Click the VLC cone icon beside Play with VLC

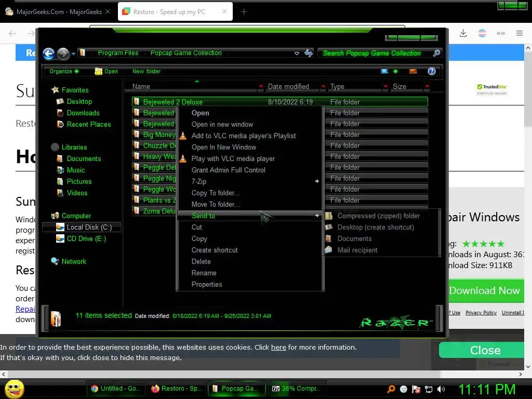(183, 158)
